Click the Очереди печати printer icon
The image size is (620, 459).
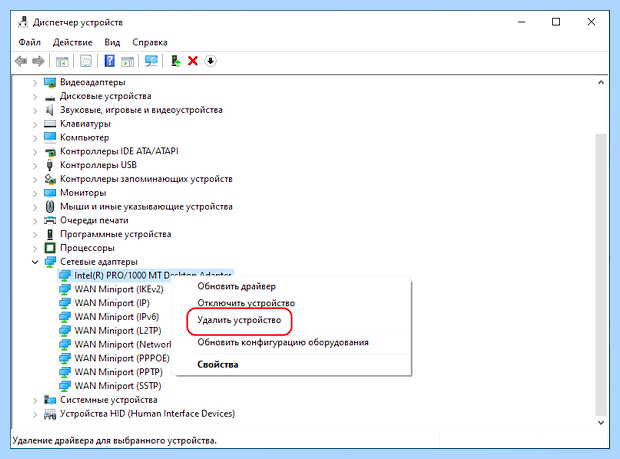pyautogui.click(x=50, y=220)
